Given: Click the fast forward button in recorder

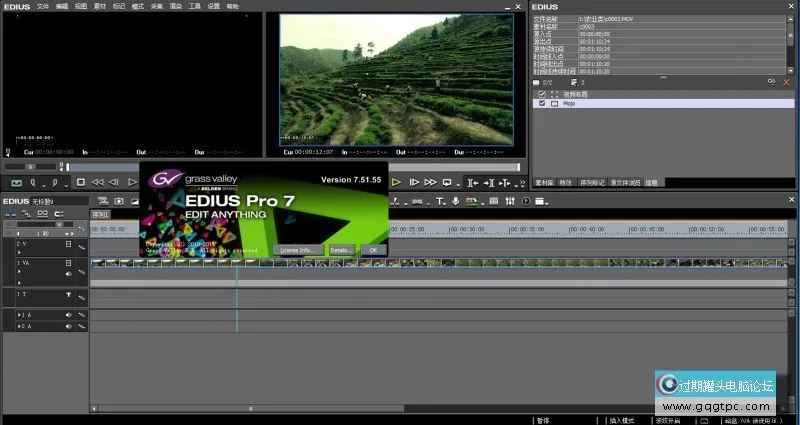Looking at the screenshot, I should [x=430, y=182].
